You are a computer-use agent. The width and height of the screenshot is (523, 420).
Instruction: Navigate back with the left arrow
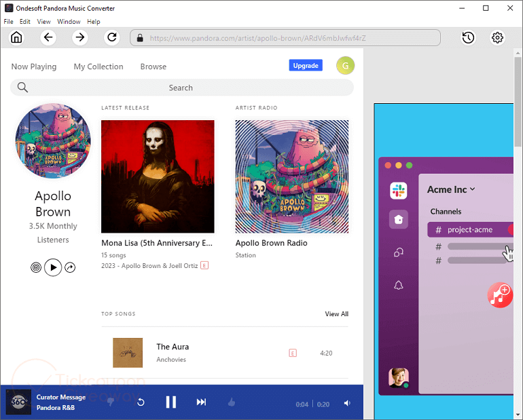click(x=48, y=37)
